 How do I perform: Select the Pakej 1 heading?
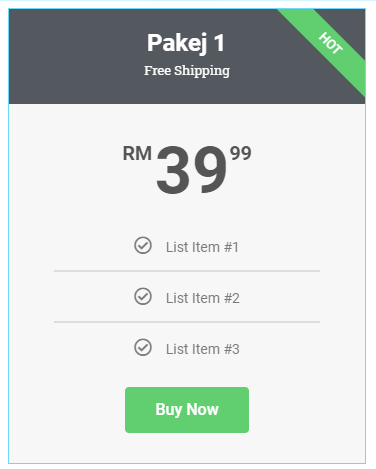(x=186, y=43)
